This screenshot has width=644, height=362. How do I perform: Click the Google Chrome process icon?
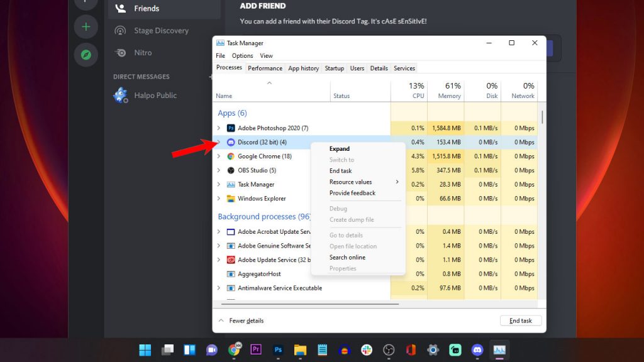(x=231, y=156)
